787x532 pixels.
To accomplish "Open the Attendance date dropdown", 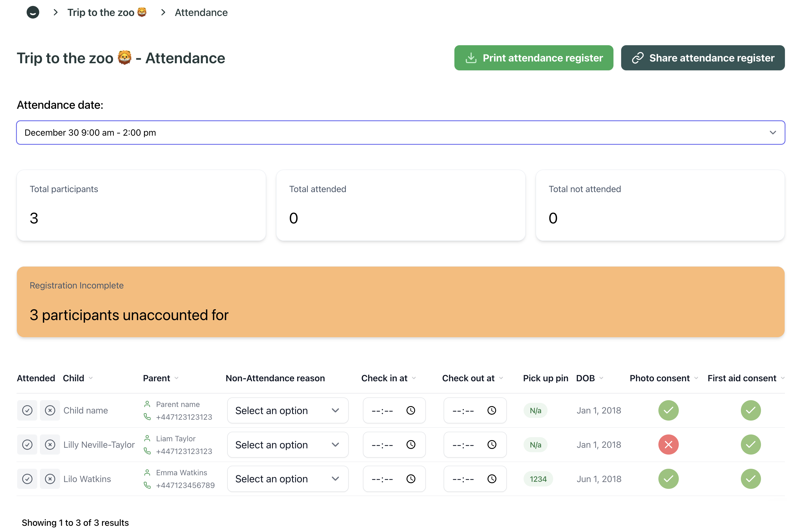I will click(400, 132).
